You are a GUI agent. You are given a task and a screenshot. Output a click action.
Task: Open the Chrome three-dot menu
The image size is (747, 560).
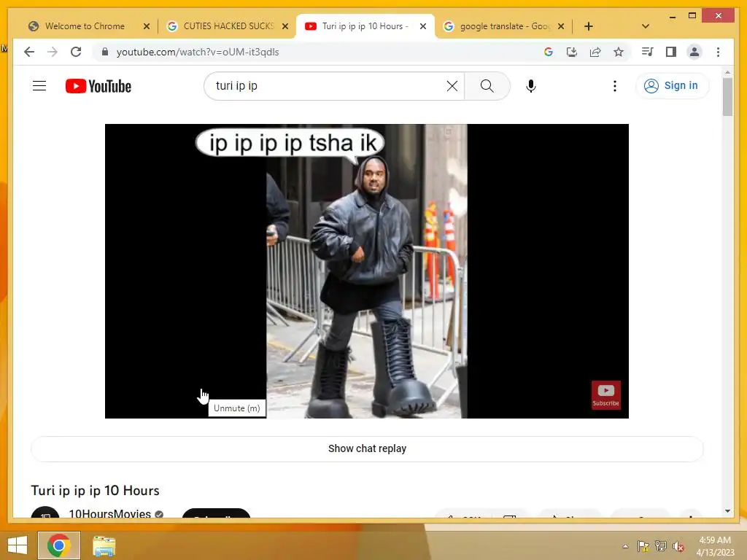tap(718, 52)
